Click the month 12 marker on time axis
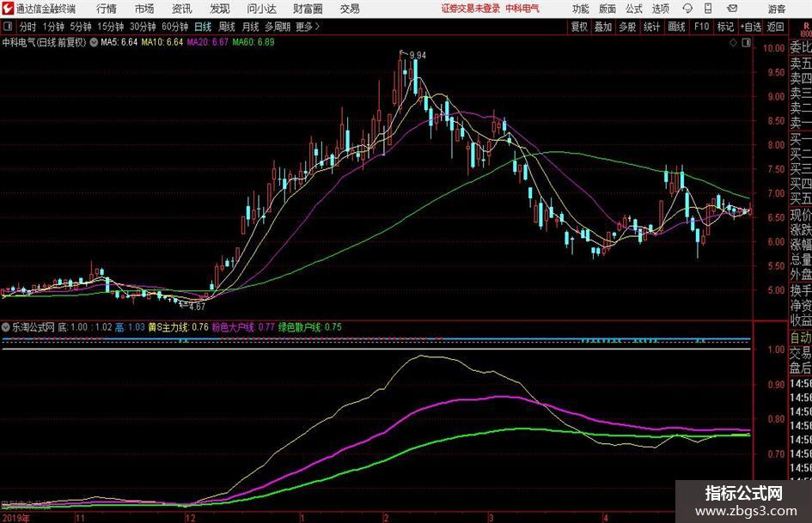 tap(191, 518)
